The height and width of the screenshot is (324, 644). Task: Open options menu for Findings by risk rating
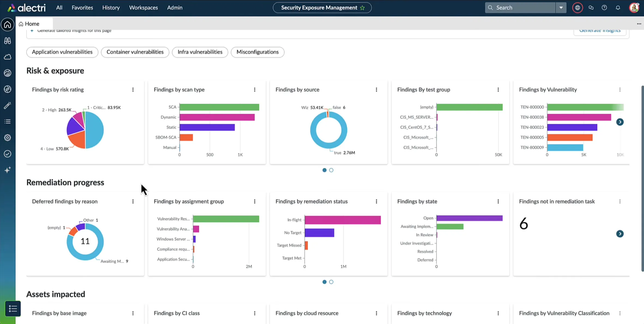[x=133, y=90]
